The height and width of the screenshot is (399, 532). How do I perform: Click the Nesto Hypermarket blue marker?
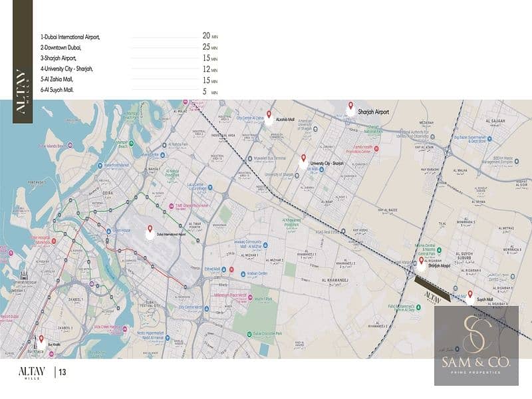click(x=168, y=338)
